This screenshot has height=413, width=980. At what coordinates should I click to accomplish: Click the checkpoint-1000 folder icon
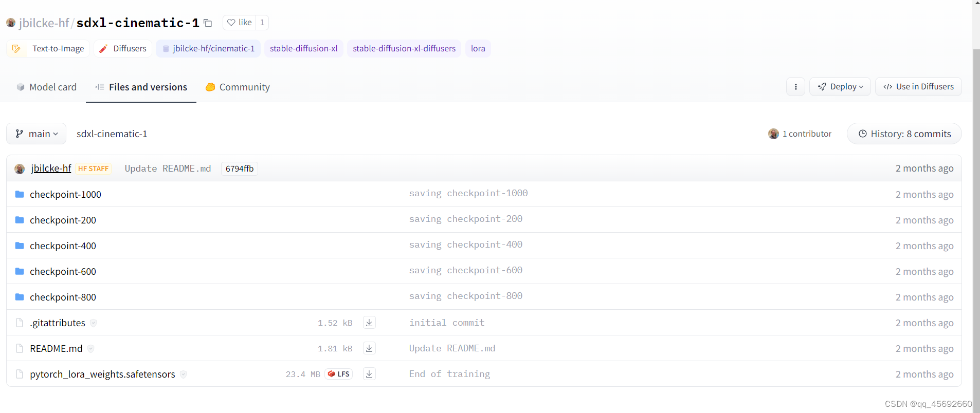(x=20, y=194)
